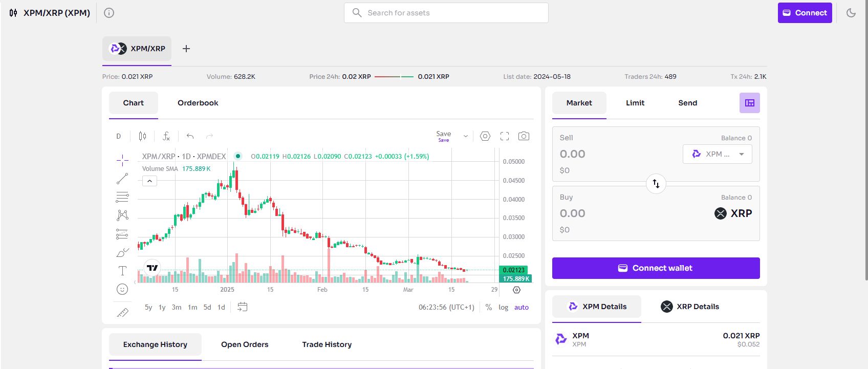
Task: Open chart settings hexagon icon
Action: pos(485,136)
